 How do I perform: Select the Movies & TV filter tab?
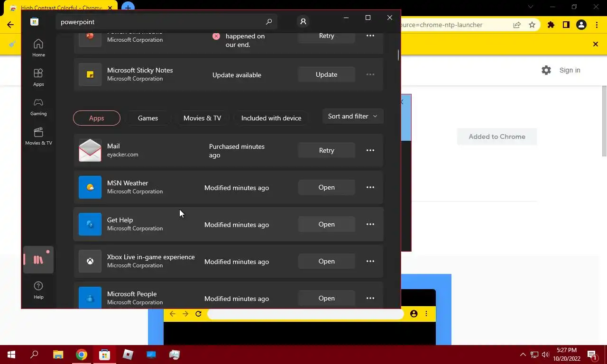[202, 118]
